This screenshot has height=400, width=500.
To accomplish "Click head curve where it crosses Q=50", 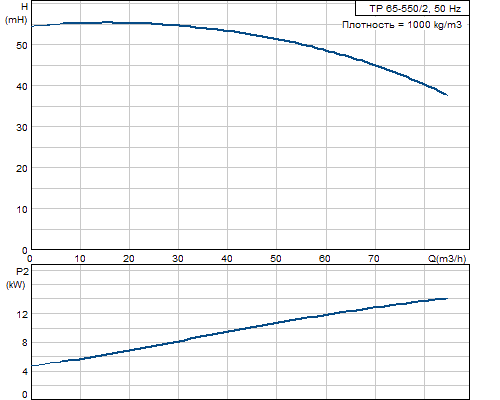I will point(276,39).
